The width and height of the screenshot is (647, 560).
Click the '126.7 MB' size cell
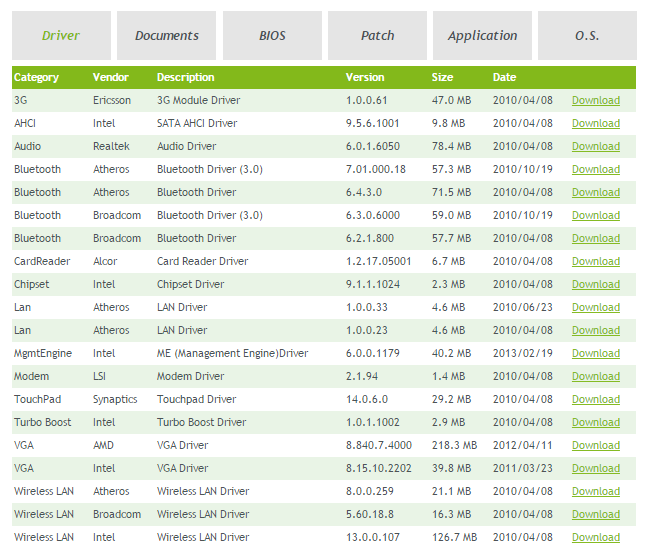(454, 538)
